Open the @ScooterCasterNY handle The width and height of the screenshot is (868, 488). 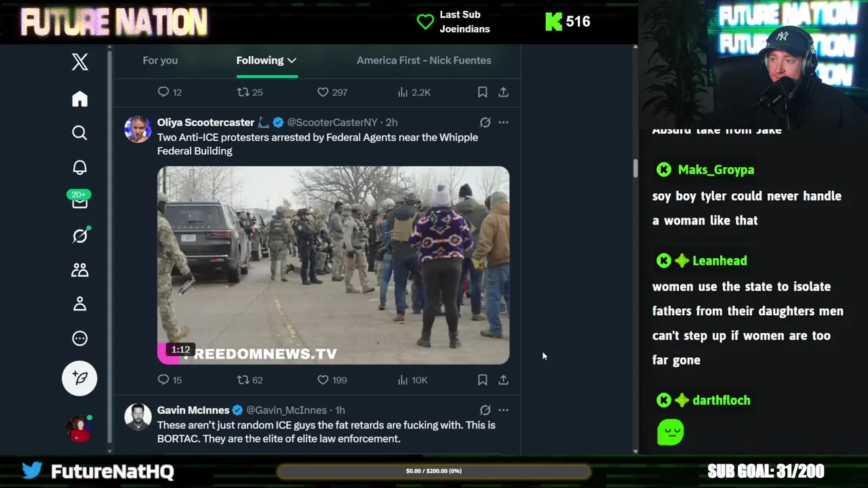click(332, 123)
